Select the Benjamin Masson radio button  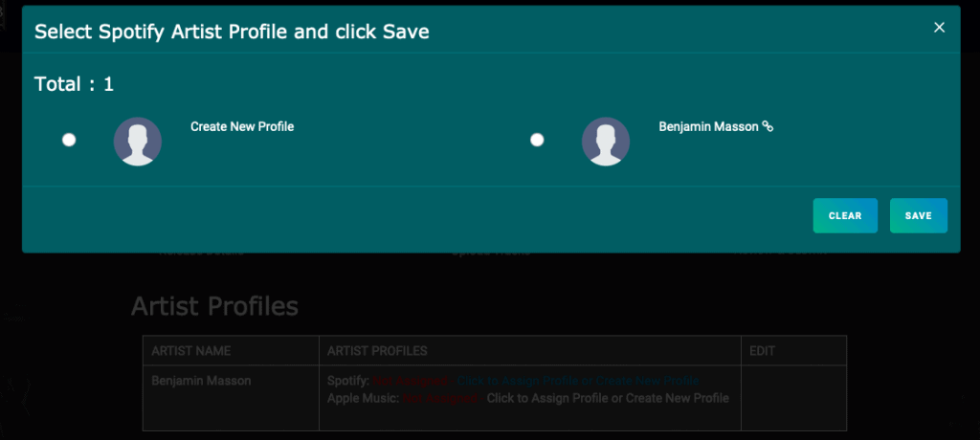[537, 140]
